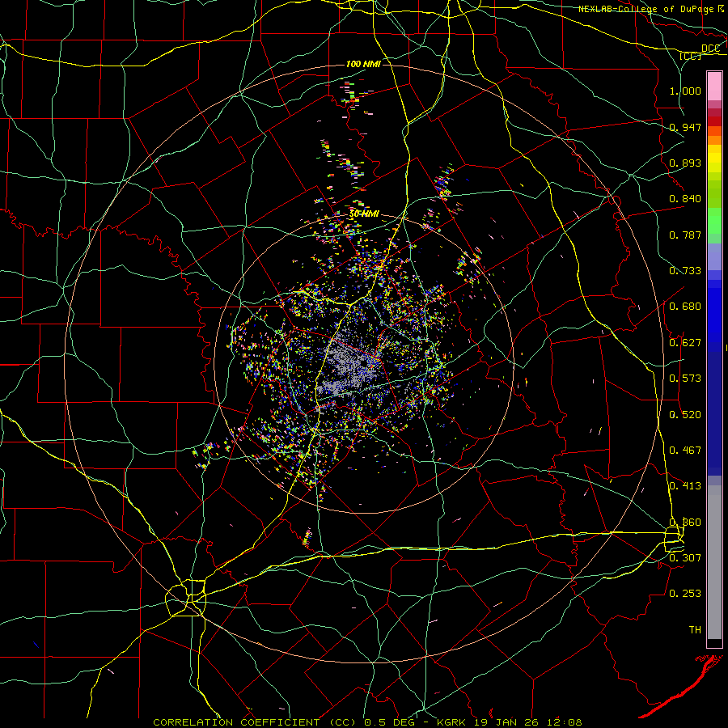
Task: Pick the lavender color bar segment near 0.733
Action: click(x=714, y=257)
